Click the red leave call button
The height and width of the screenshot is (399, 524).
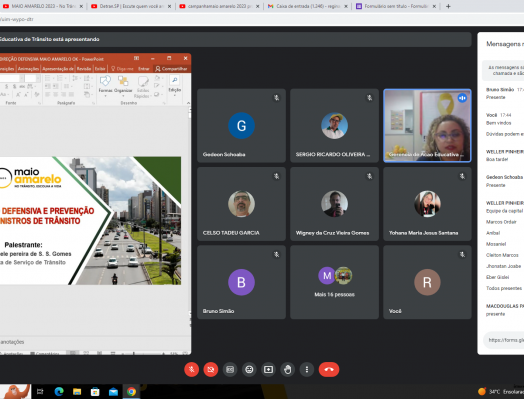pos(329,369)
